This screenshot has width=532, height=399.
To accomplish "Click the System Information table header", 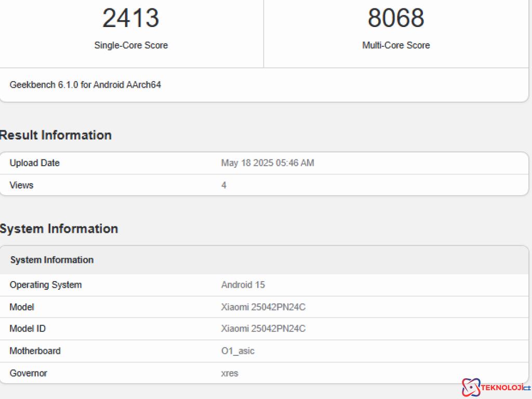I will 52,260.
